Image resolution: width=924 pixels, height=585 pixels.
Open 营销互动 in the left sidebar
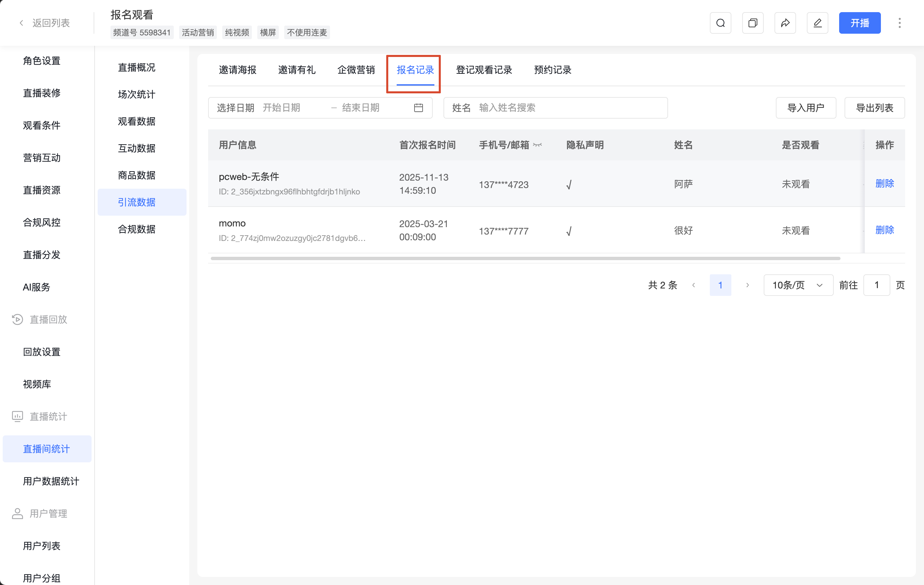[41, 157]
